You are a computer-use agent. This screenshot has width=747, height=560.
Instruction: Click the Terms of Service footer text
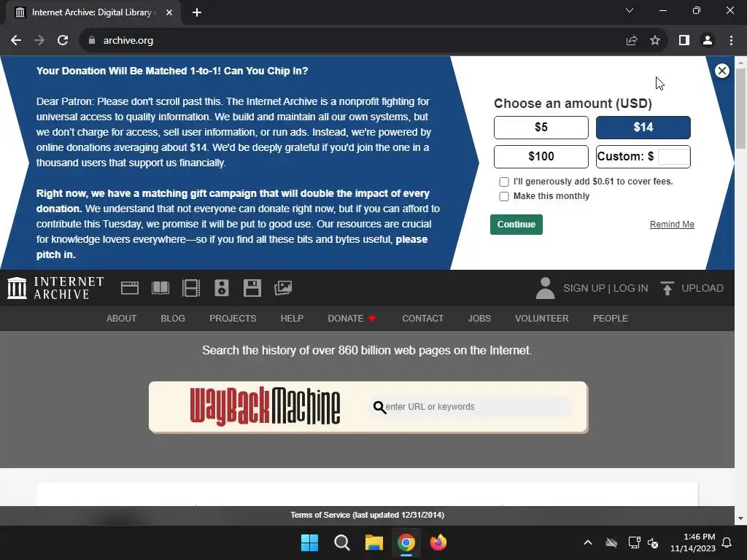pyautogui.click(x=367, y=515)
